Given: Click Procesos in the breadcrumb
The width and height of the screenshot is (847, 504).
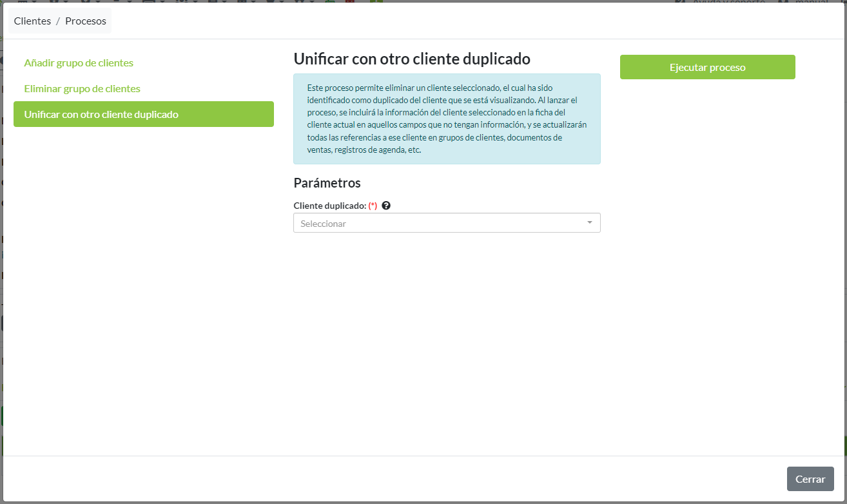Looking at the screenshot, I should tap(86, 21).
